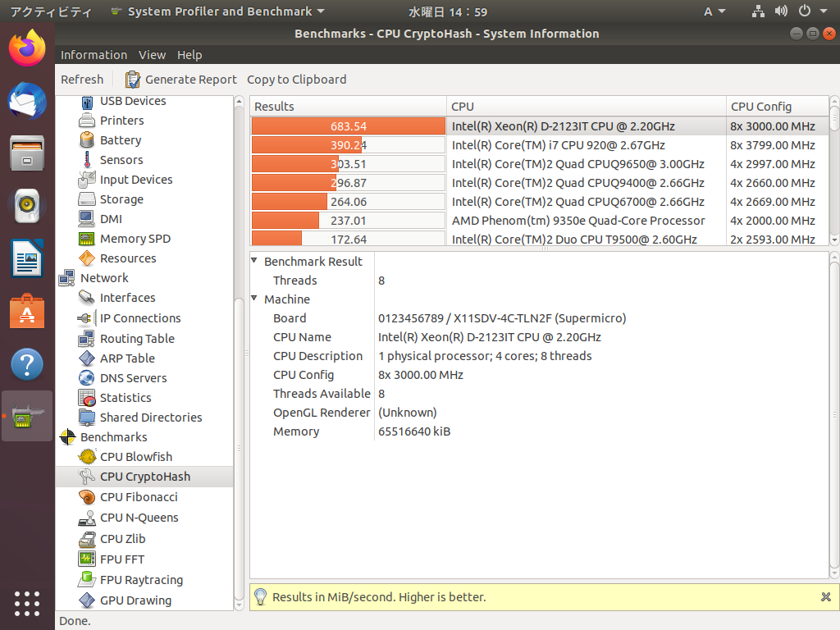The image size is (840, 630).
Task: Click the sidebar tree vertical scrollbar
Action: tap(239, 354)
